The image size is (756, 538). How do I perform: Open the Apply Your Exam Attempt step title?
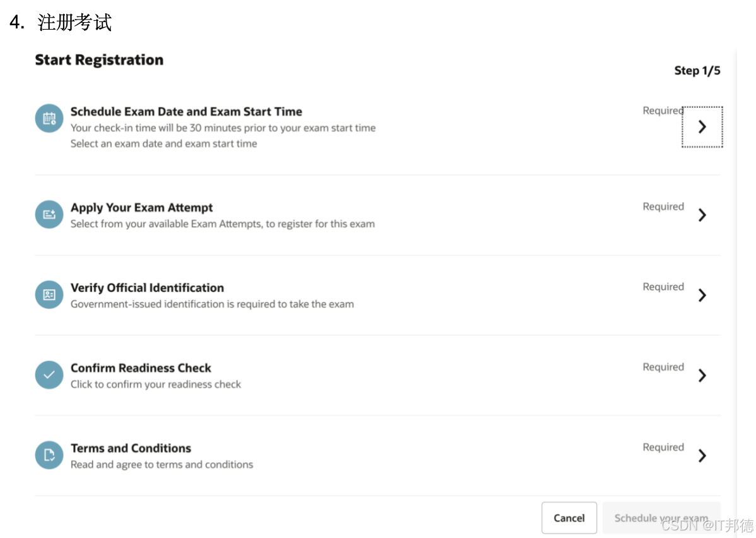pos(141,208)
